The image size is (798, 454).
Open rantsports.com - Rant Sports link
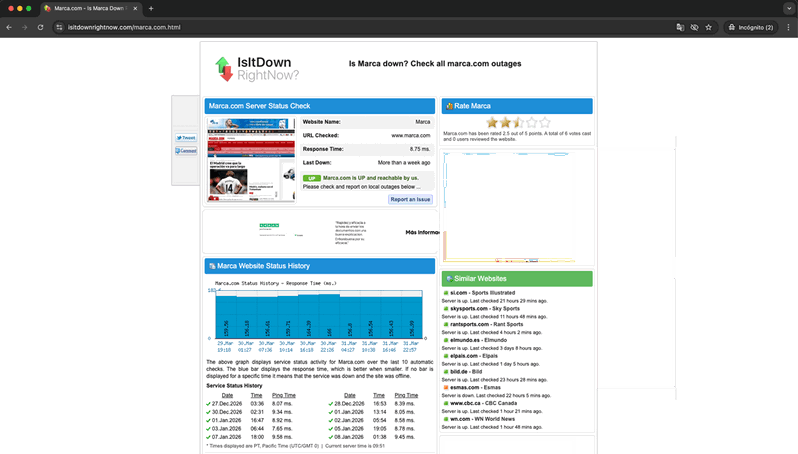tap(487, 325)
